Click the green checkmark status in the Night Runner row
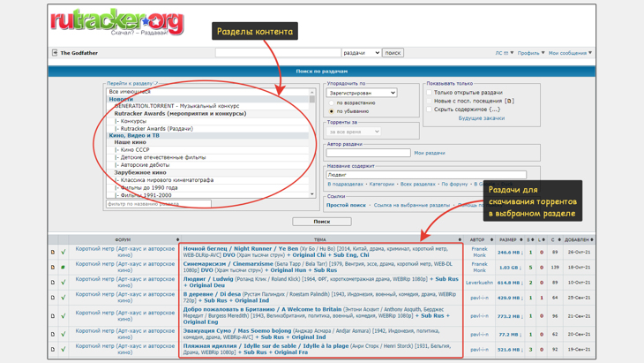Image resolution: width=644 pixels, height=363 pixels. click(x=64, y=252)
